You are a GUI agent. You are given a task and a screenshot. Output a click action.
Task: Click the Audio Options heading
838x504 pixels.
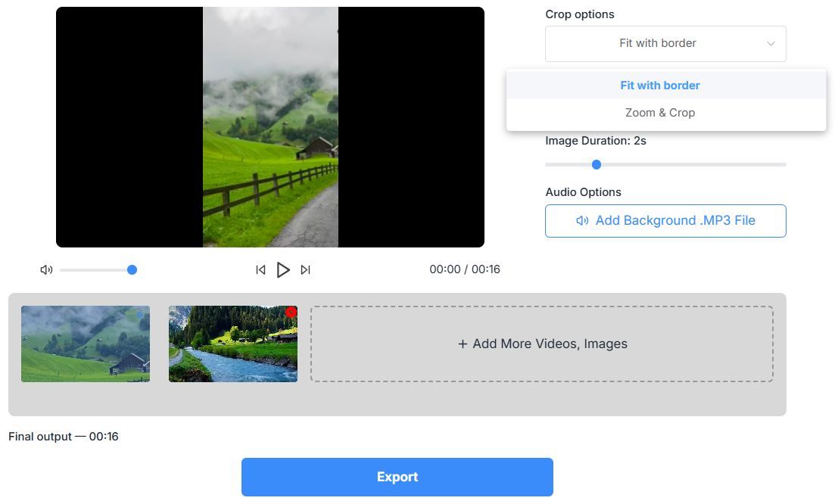[583, 192]
